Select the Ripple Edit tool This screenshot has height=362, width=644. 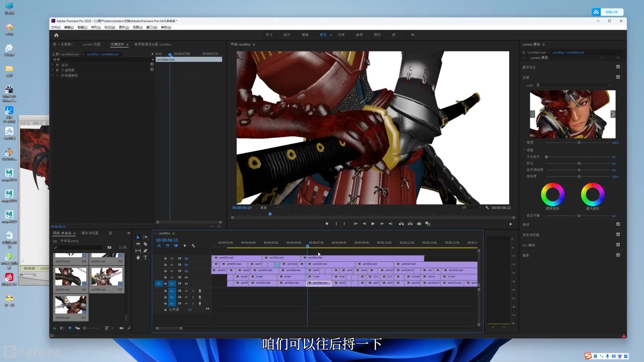[x=138, y=244]
